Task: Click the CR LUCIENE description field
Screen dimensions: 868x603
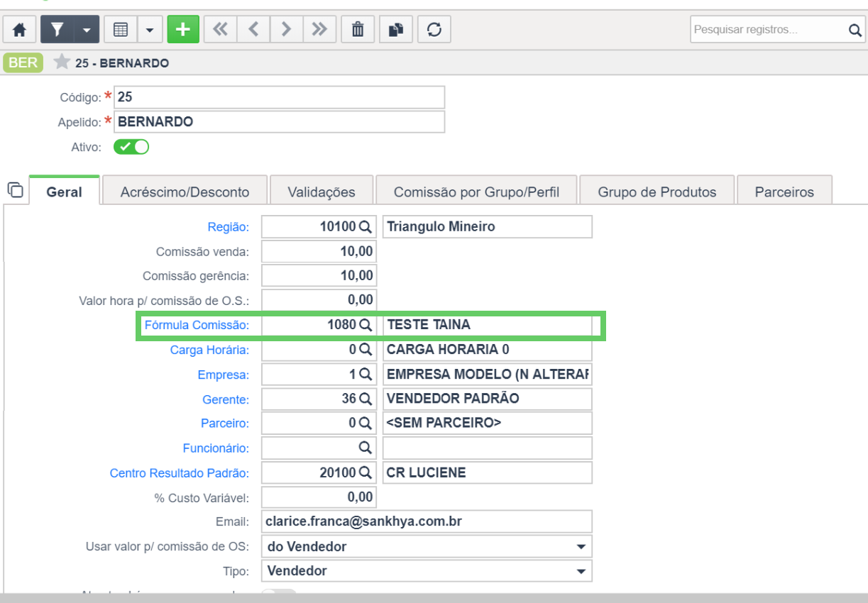Action: [487, 472]
